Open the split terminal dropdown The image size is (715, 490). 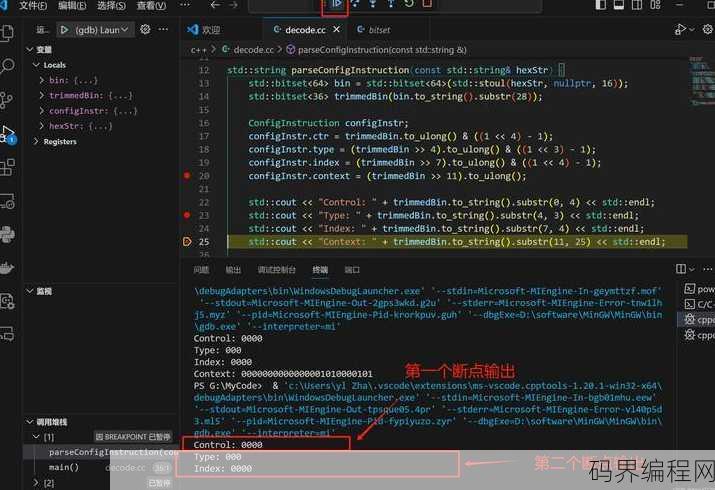692,269
